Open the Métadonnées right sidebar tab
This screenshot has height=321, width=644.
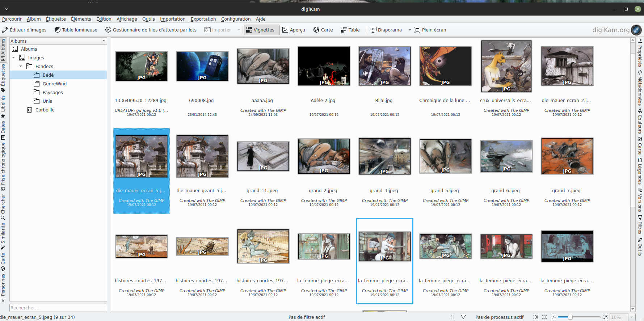click(x=640, y=88)
